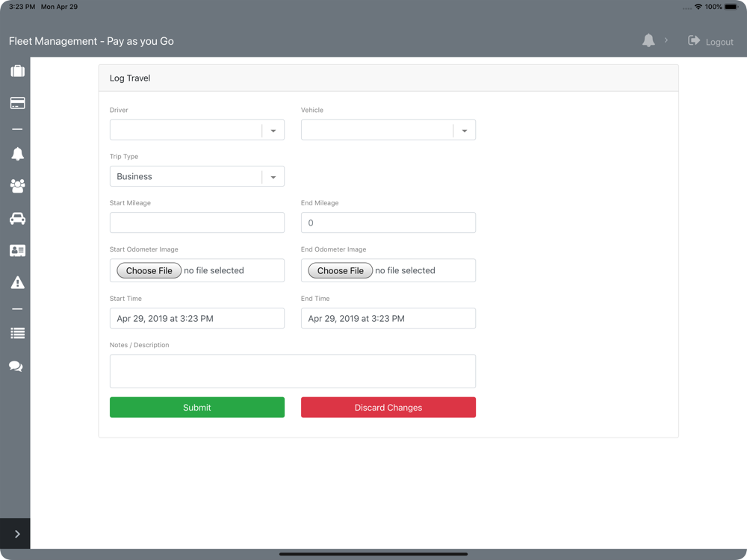The height and width of the screenshot is (560, 747).
Task: Open the car vehicles icon in sidebar
Action: click(18, 219)
